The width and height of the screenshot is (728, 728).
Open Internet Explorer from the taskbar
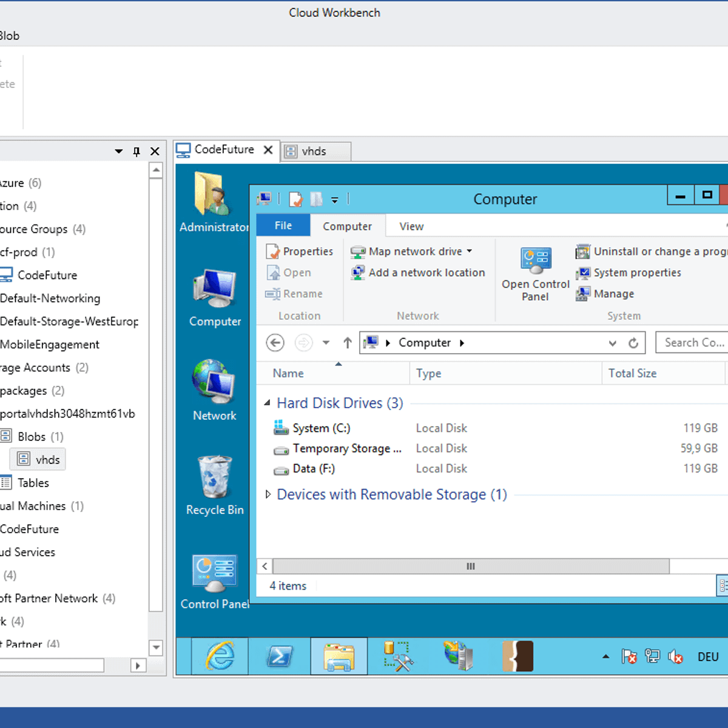pos(220,656)
